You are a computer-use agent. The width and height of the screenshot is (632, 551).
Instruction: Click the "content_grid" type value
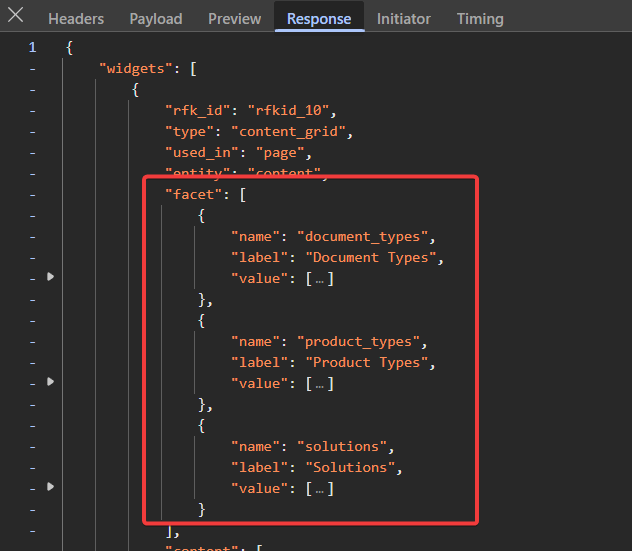pyautogui.click(x=293, y=131)
